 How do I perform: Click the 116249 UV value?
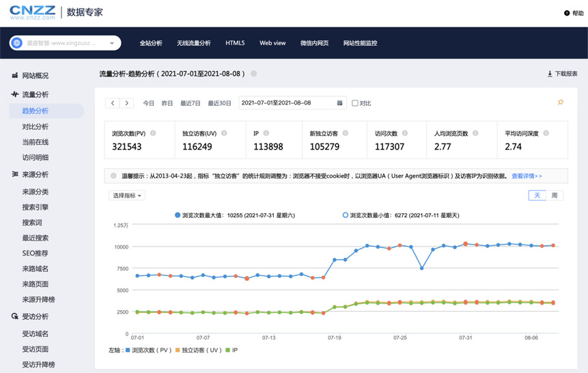[x=197, y=147]
